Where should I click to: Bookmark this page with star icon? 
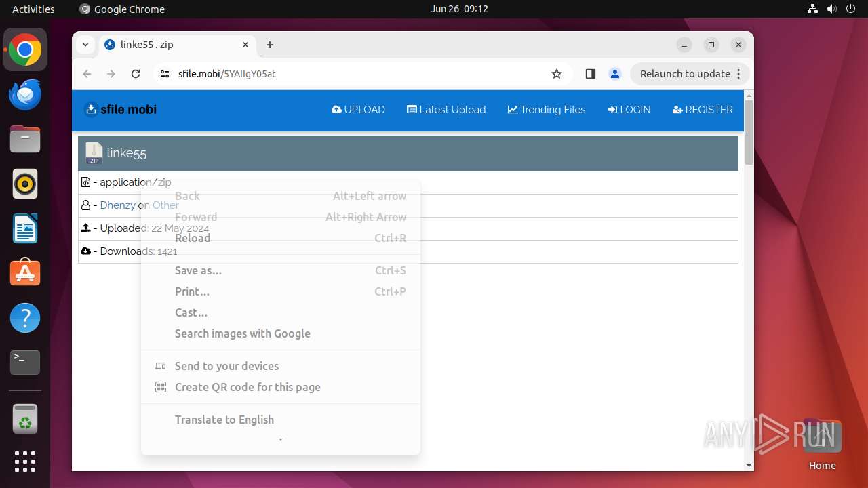click(x=557, y=74)
